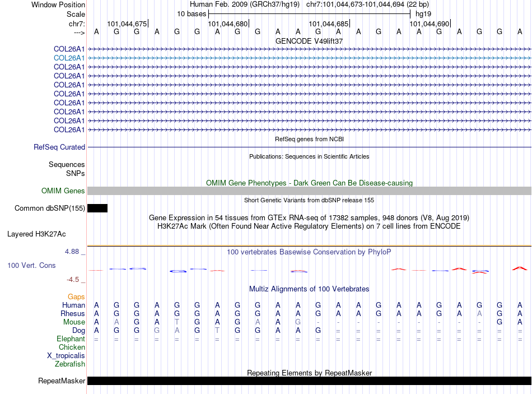Select the Chicken alignment row label

[x=72, y=347]
